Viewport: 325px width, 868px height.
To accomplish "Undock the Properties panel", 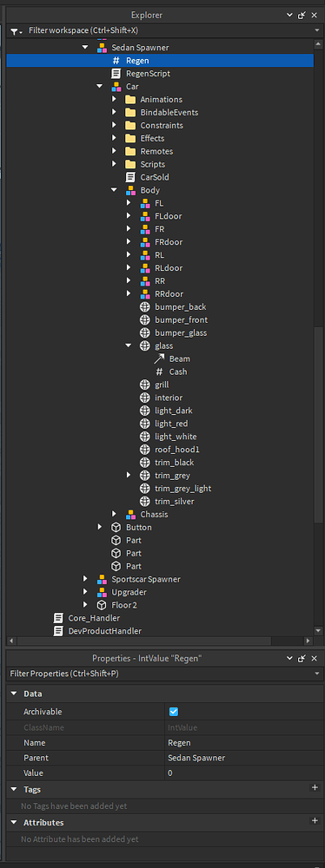I will [x=302, y=659].
